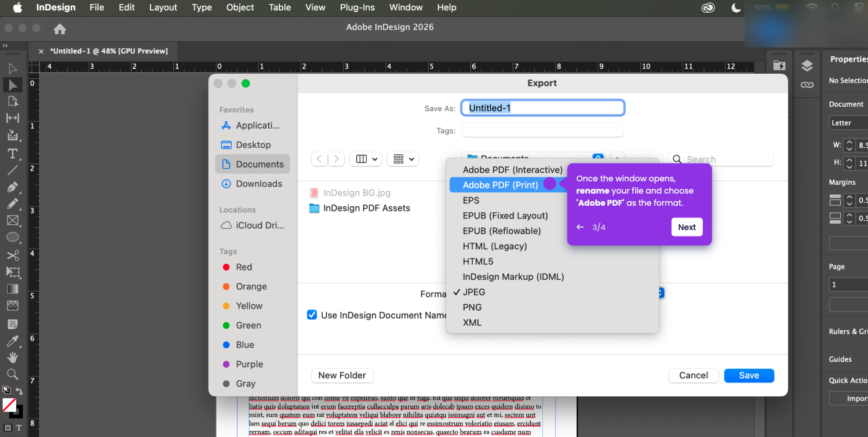
Task: Open the Page number dropdown in Properties
Action: pyautogui.click(x=848, y=285)
